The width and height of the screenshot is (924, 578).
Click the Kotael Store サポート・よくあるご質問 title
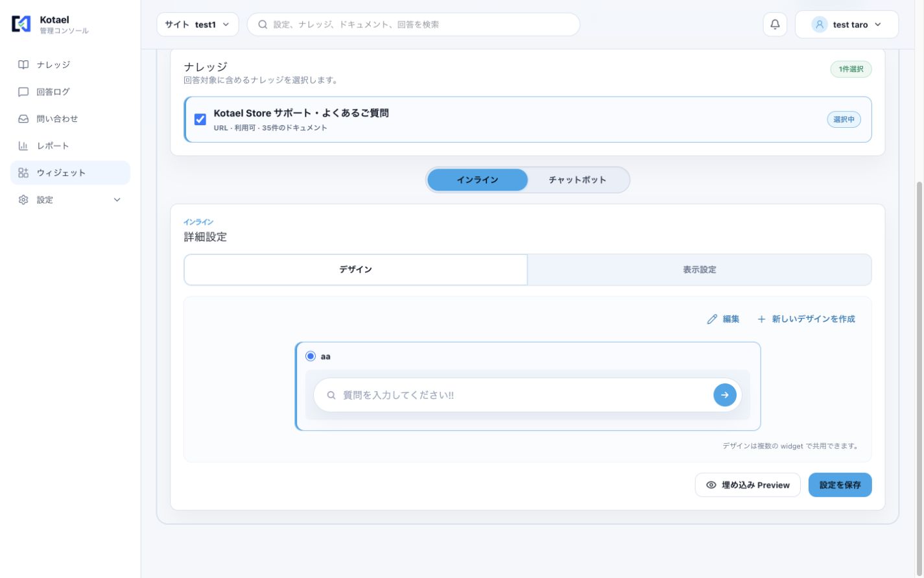point(302,113)
